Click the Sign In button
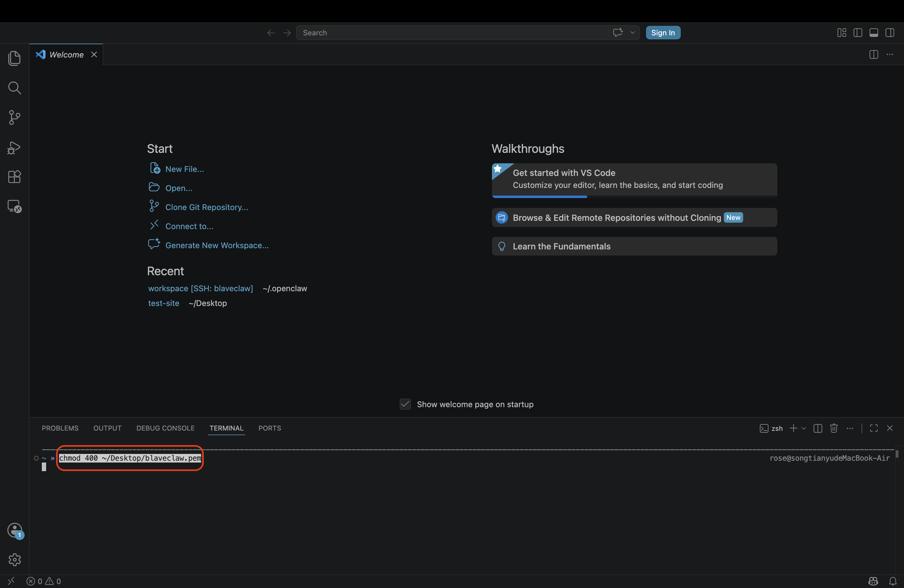904x588 pixels. click(x=663, y=33)
